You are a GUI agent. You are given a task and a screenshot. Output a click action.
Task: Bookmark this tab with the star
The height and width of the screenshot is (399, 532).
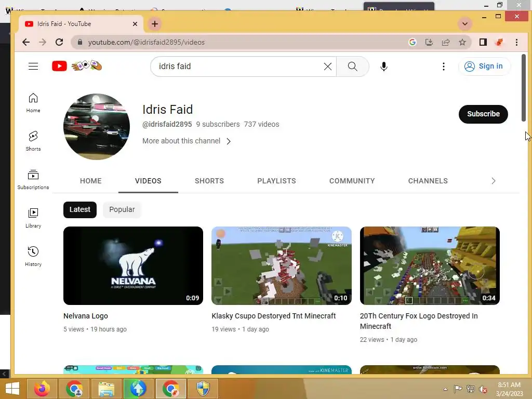[462, 42]
